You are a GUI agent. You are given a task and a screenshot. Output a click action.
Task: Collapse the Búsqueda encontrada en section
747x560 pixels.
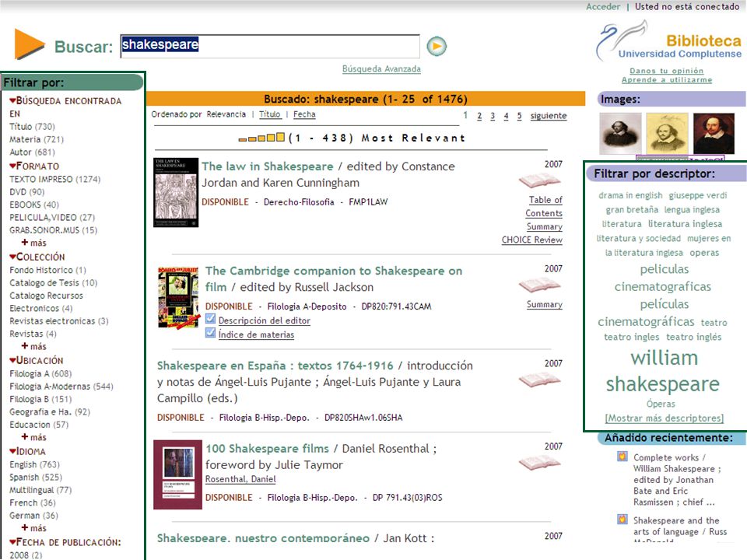click(12, 100)
